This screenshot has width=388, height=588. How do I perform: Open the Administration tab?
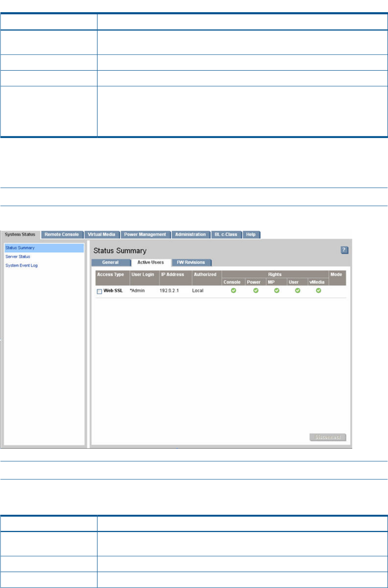[190, 234]
